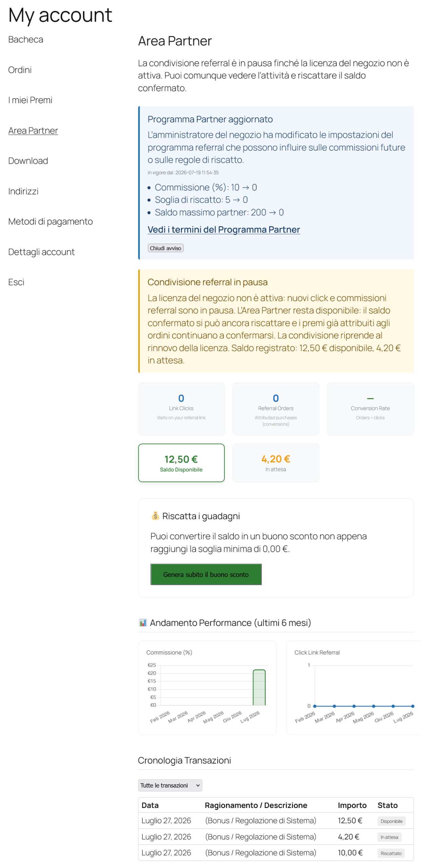421x868 pixels.
Task: Select Area Partner in the sidebar
Action: click(x=33, y=131)
